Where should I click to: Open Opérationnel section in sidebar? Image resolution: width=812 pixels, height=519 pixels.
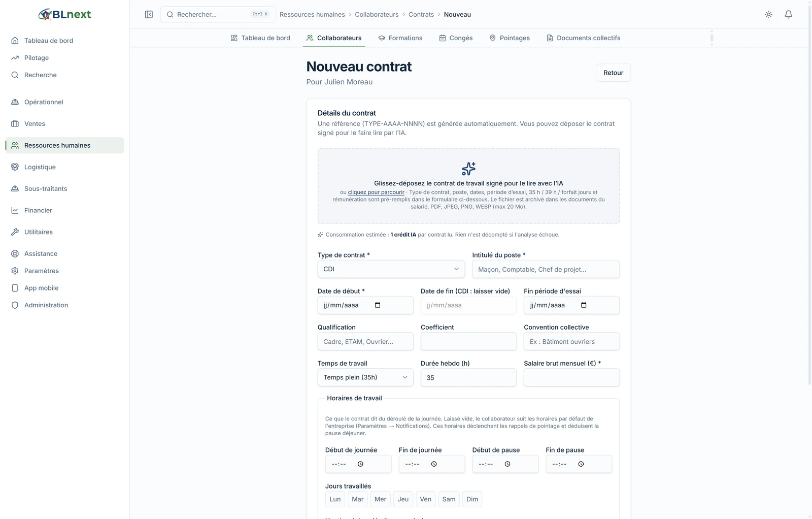click(x=64, y=102)
